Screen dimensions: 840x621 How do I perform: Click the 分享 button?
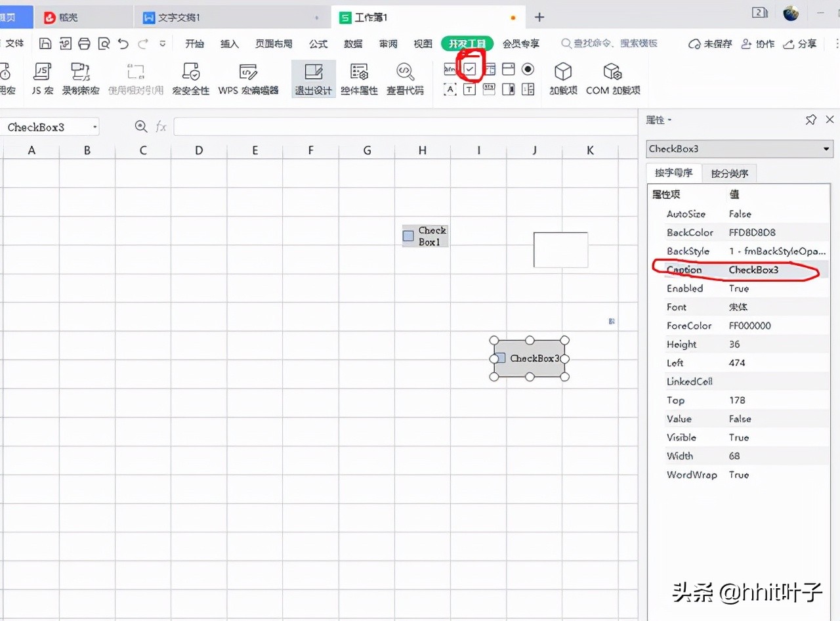(801, 44)
